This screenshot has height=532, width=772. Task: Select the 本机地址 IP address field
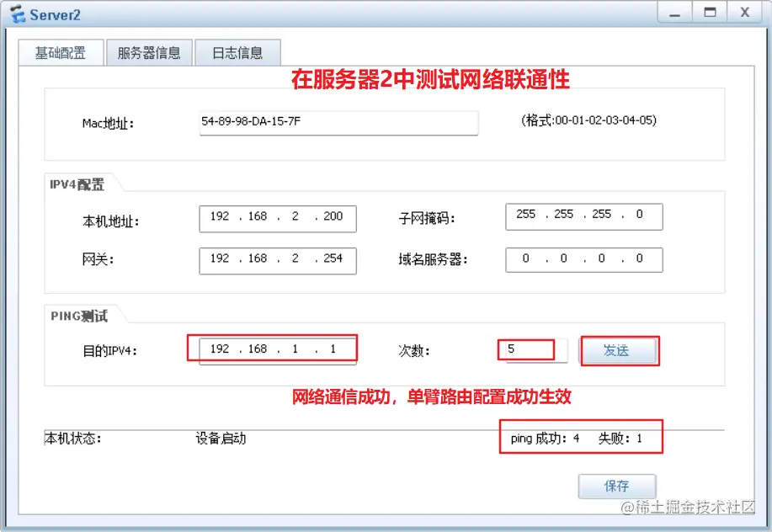pos(277,216)
